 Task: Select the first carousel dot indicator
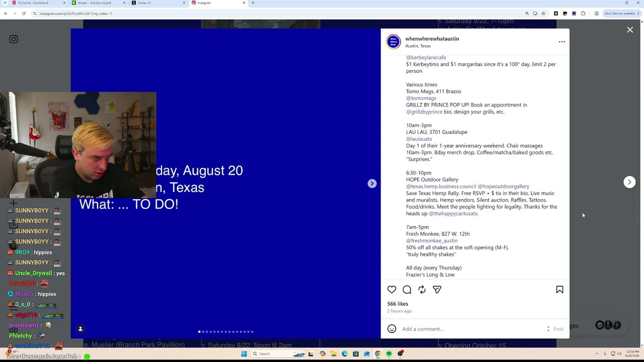[199, 332]
